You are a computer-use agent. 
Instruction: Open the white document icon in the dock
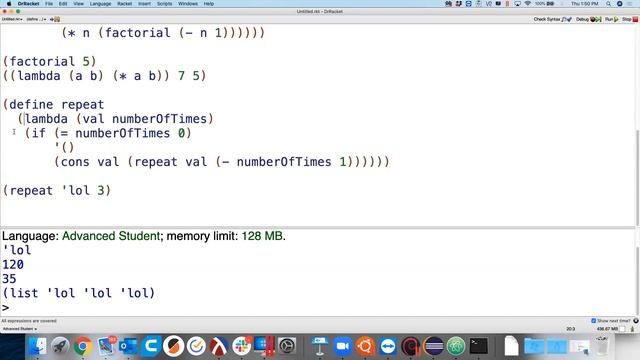[x=511, y=346]
